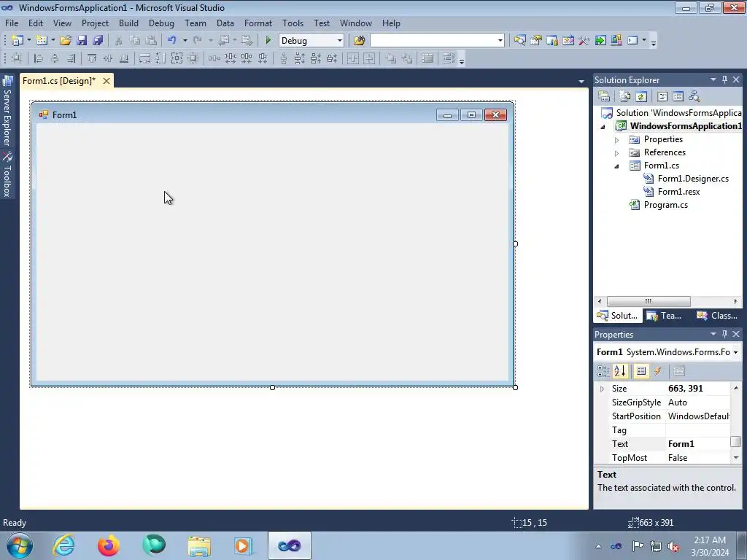
Task: Open Firefox from the taskbar
Action: coord(109,545)
